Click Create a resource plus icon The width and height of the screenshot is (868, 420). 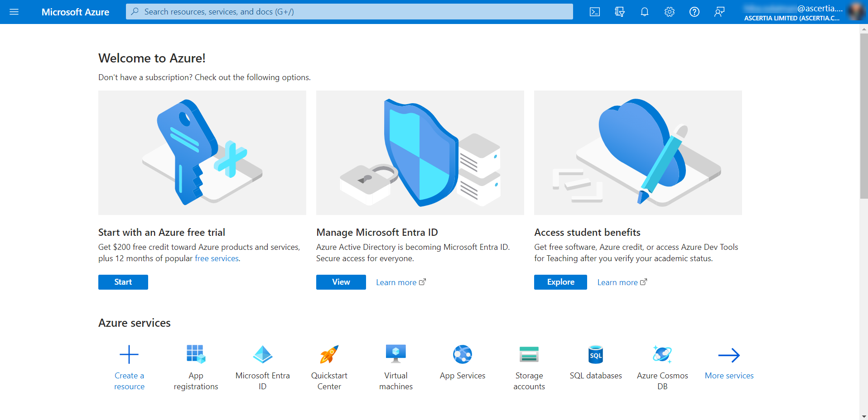129,355
